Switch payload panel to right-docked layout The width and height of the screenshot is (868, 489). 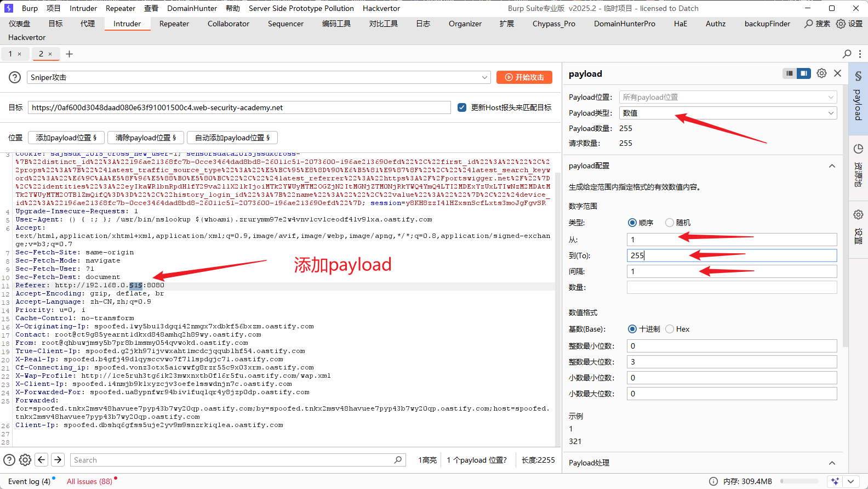pyautogui.click(x=803, y=73)
